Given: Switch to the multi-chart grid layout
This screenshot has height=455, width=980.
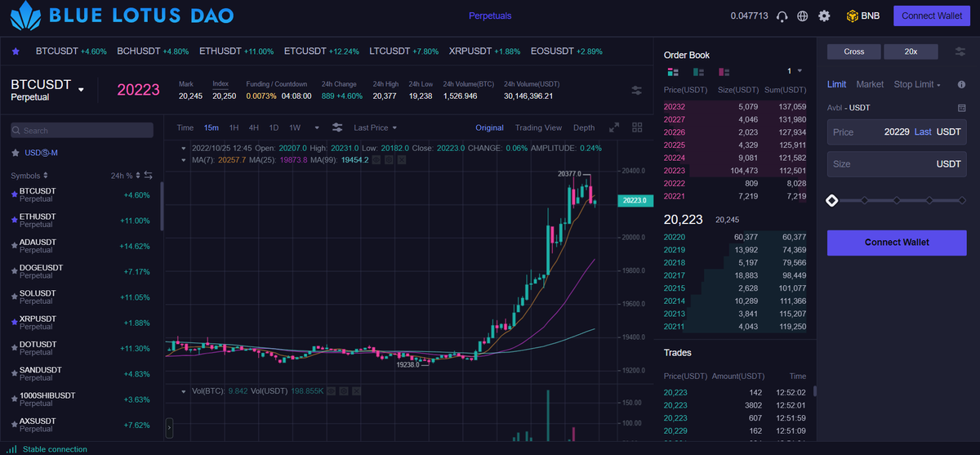Looking at the screenshot, I should click(638, 127).
